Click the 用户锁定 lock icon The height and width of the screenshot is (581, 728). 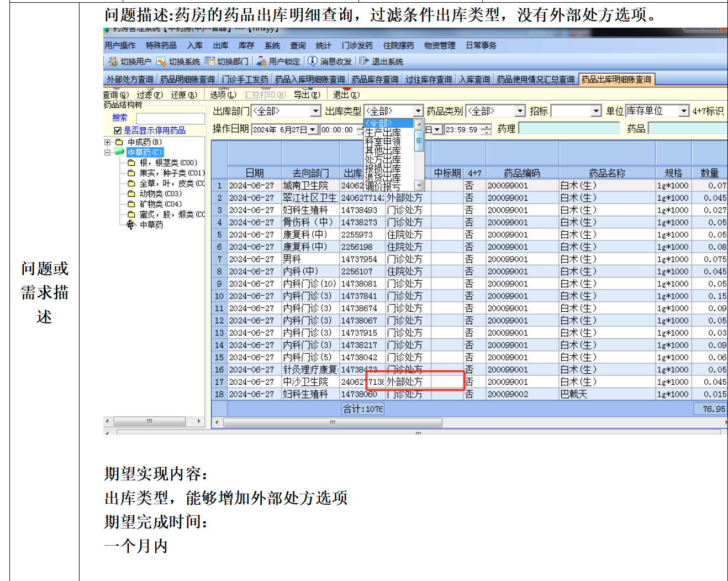[x=262, y=61]
